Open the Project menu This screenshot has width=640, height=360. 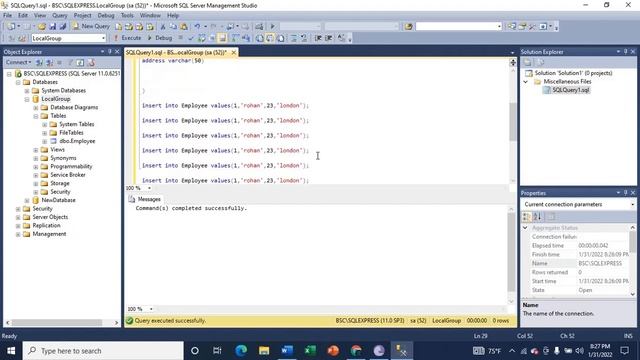(x=82, y=16)
